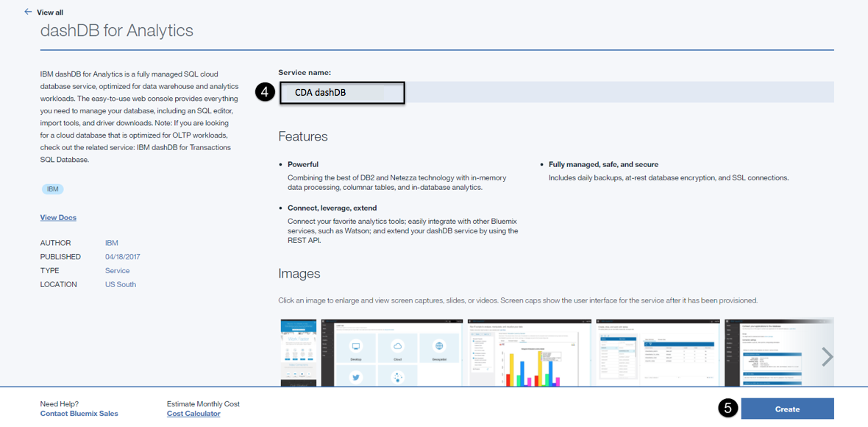Open the View Docs link
The height and width of the screenshot is (427, 868).
coord(58,218)
